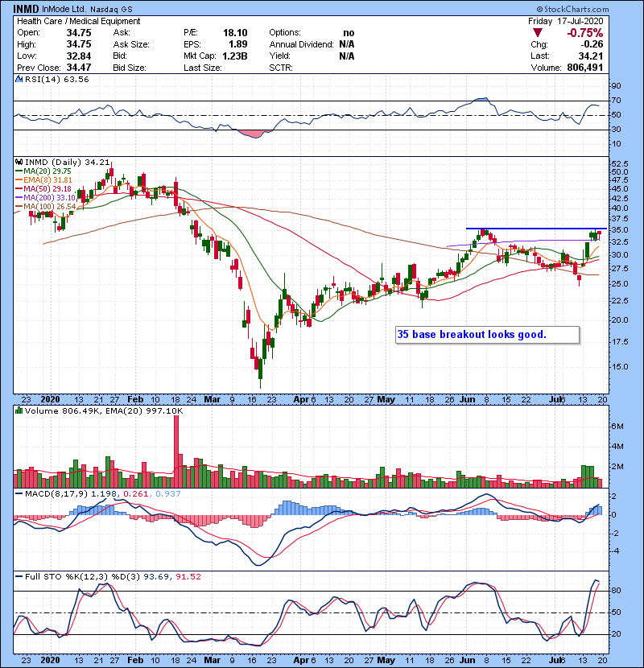Screen dimensions: 644x668
Task: Click the Chg value -0.26
Action: [592, 44]
